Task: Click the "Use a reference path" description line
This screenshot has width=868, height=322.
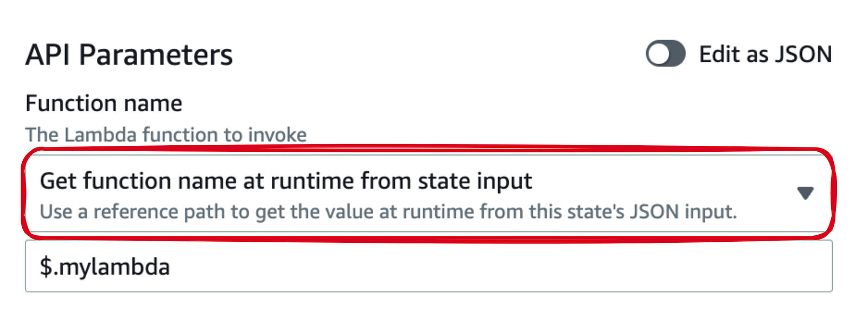Action: point(388,211)
